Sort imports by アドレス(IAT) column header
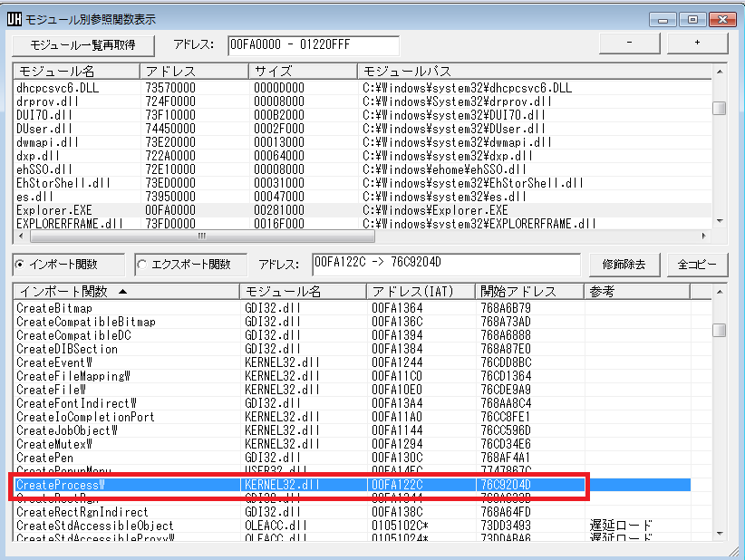This screenshot has height=560, width=745. point(421,291)
